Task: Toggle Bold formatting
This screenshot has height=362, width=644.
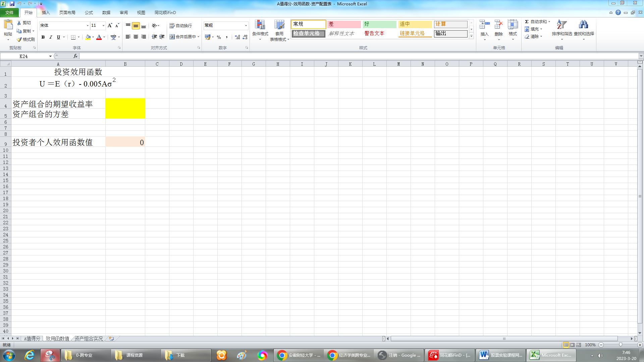Action: point(43,37)
